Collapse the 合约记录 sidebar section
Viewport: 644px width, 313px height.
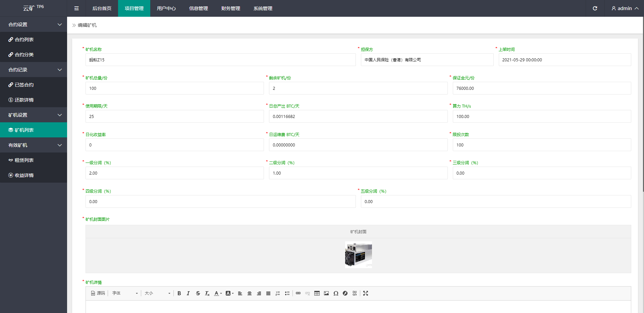(x=34, y=70)
